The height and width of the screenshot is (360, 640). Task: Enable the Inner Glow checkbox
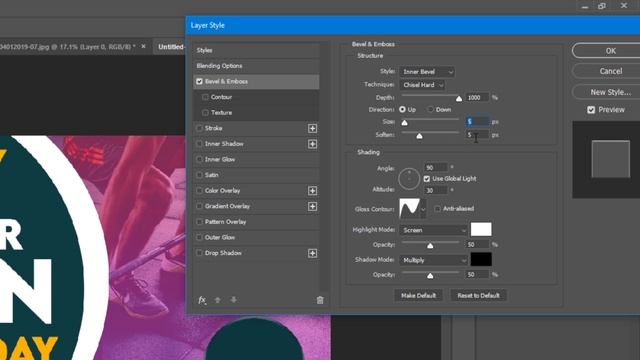(x=199, y=159)
